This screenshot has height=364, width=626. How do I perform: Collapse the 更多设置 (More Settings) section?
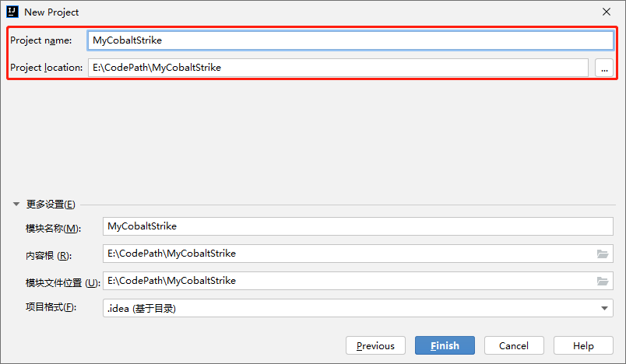16,204
